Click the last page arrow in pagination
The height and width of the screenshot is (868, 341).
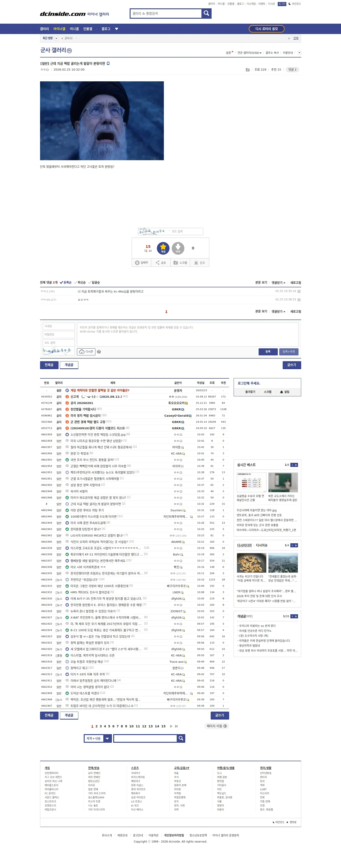tap(176, 726)
